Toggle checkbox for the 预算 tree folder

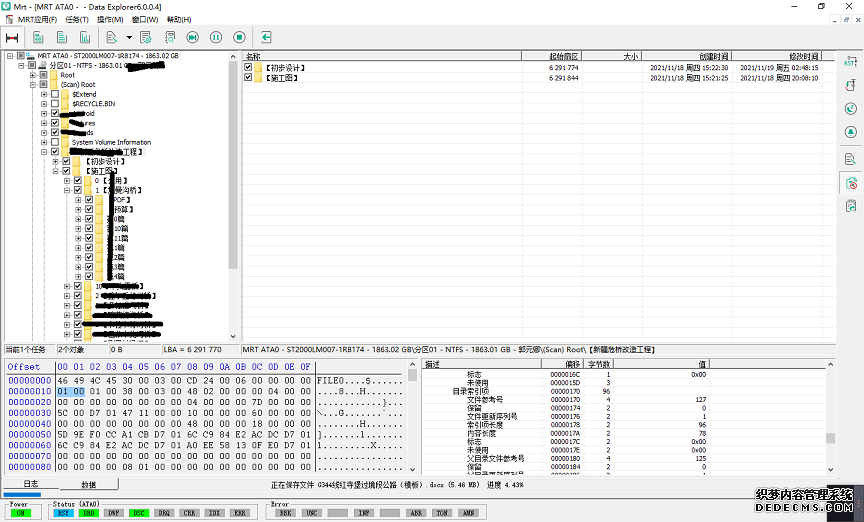coord(89,209)
